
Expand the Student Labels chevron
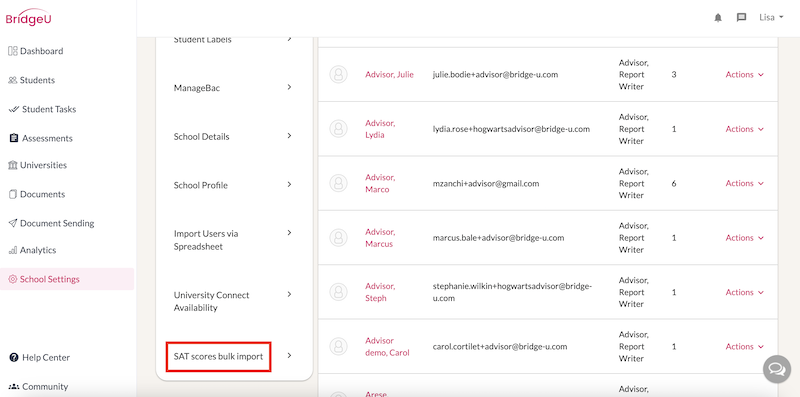(x=289, y=39)
